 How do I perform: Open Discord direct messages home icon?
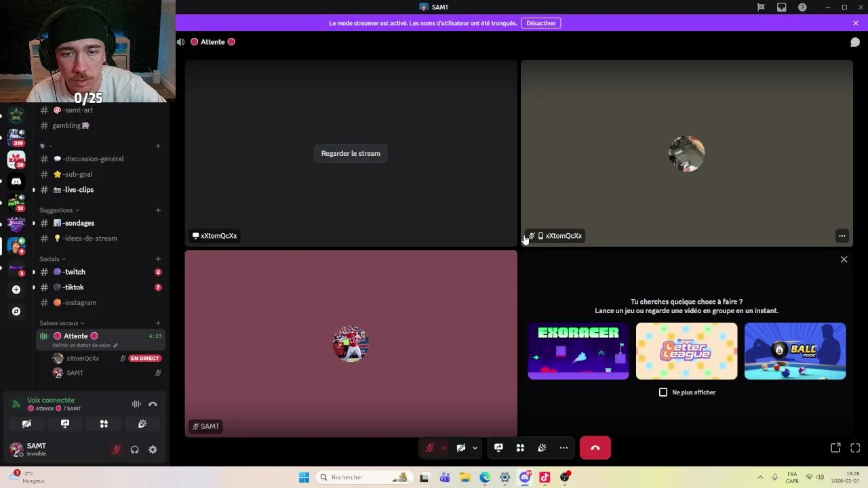click(x=16, y=181)
